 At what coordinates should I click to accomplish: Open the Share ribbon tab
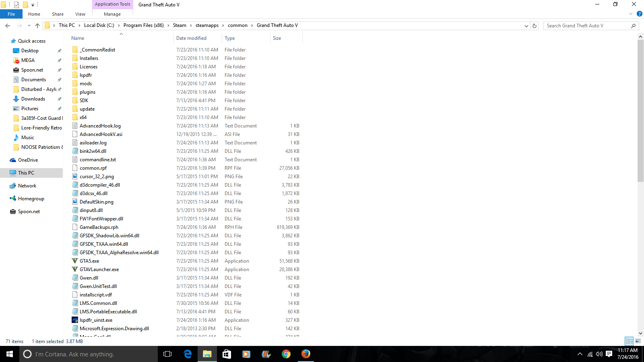[x=58, y=14]
